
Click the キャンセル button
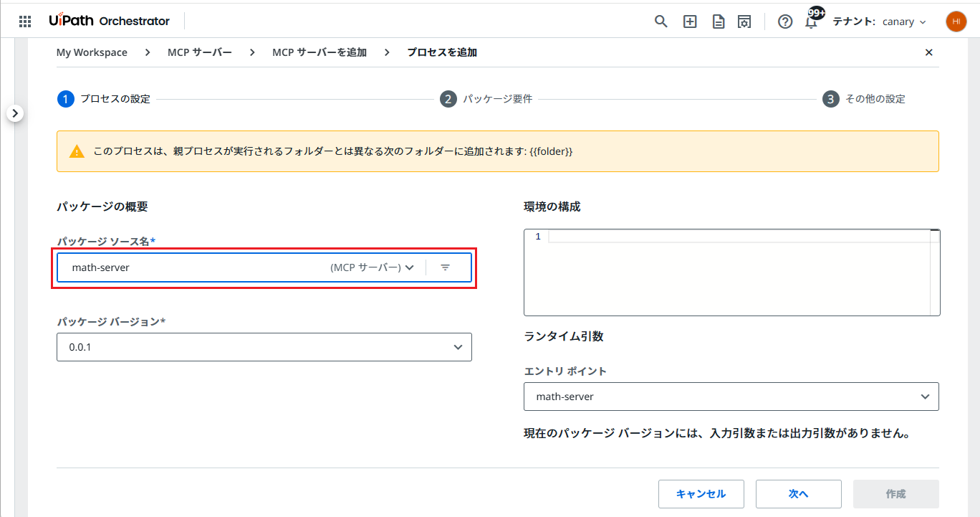[x=701, y=494]
